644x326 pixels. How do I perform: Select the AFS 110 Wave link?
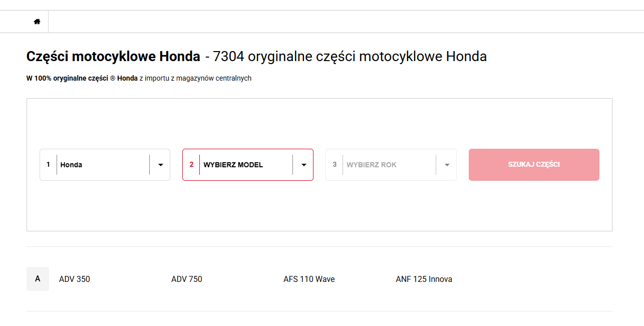309,279
